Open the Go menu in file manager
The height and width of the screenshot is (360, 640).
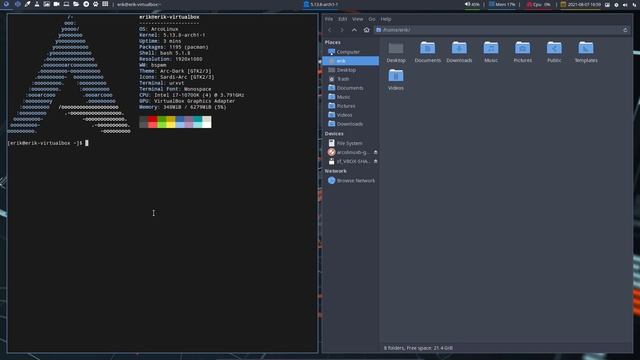click(x=372, y=19)
